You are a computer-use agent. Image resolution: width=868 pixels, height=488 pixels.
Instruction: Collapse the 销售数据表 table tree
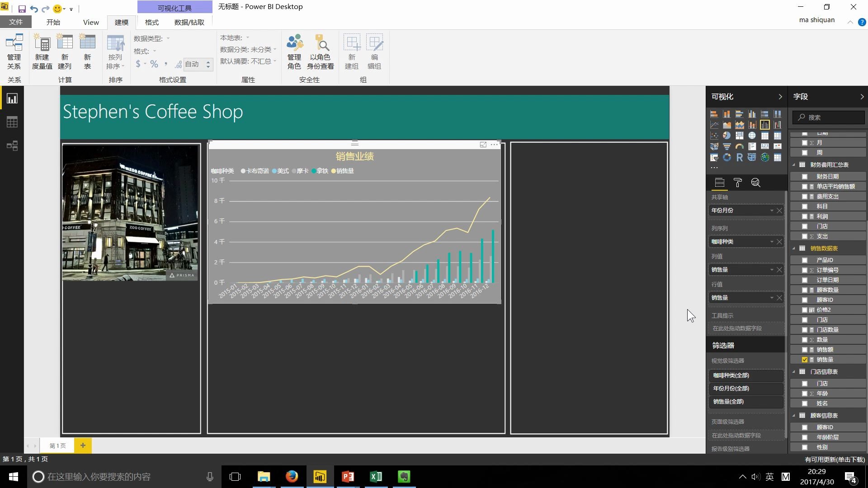[794, 249]
